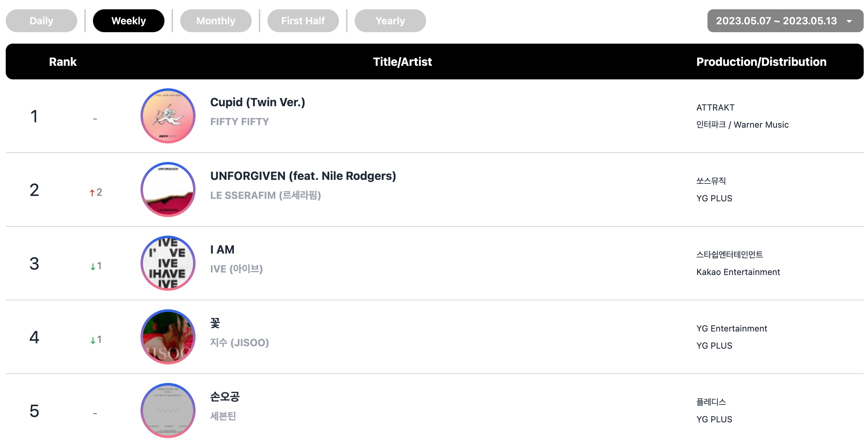Switch to the Daily chart tab

click(x=41, y=21)
